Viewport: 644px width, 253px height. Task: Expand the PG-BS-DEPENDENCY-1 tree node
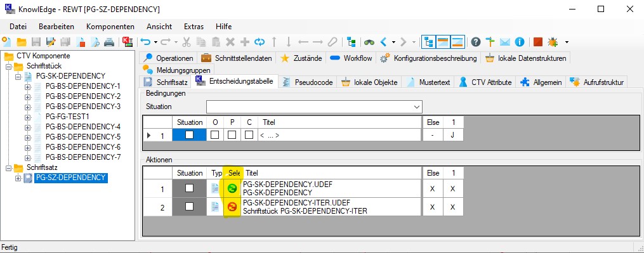[x=27, y=87]
